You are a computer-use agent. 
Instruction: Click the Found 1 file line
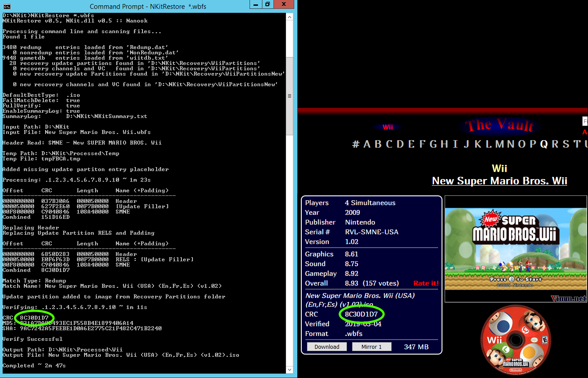click(23, 37)
